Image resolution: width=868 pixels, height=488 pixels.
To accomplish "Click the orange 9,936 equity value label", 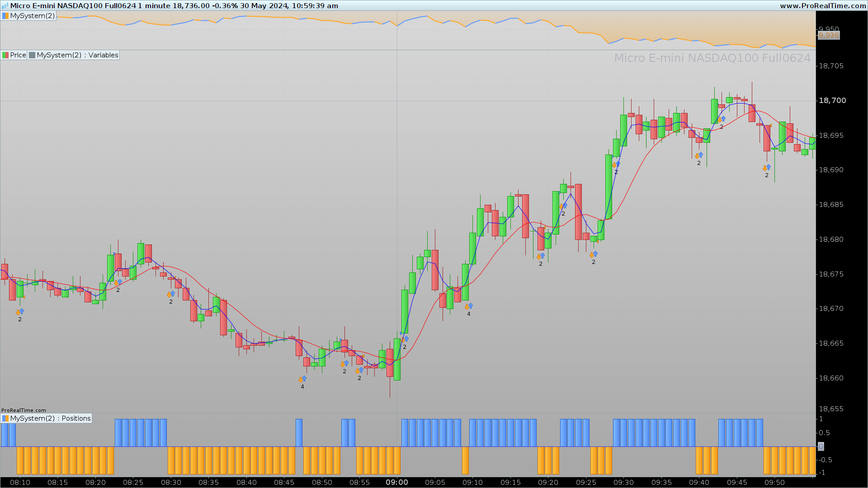I will click(828, 35).
